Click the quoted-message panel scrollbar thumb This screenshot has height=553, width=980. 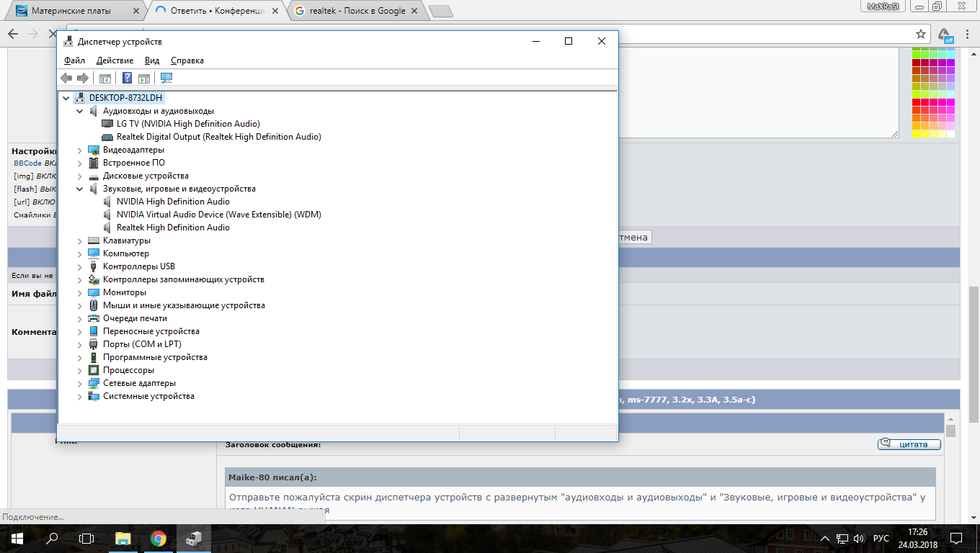pyautogui.click(x=950, y=431)
